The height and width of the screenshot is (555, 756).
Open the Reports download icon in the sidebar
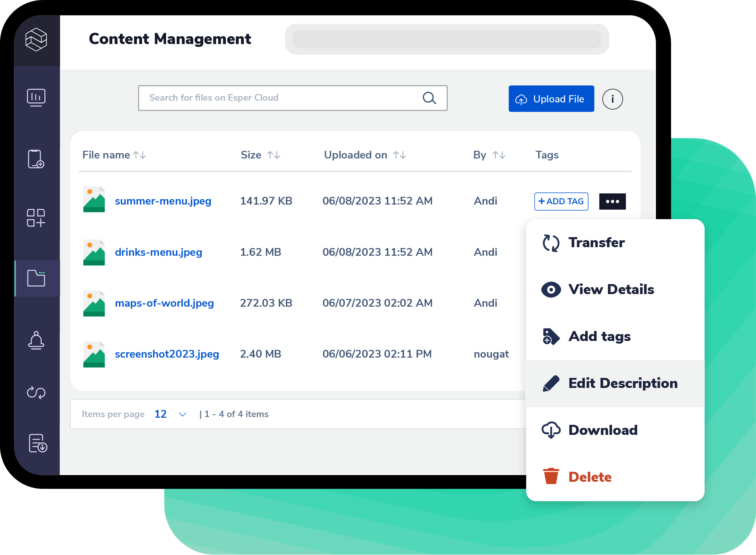(x=37, y=444)
